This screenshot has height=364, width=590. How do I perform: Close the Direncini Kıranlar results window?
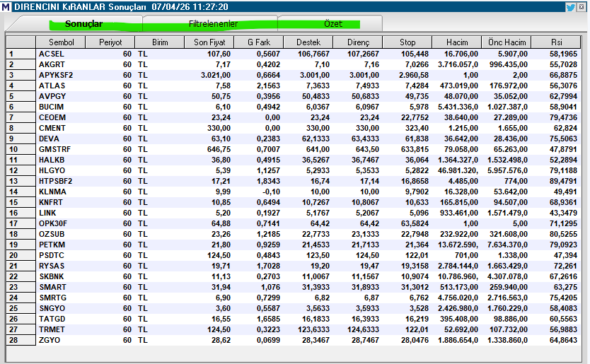coord(582,7)
